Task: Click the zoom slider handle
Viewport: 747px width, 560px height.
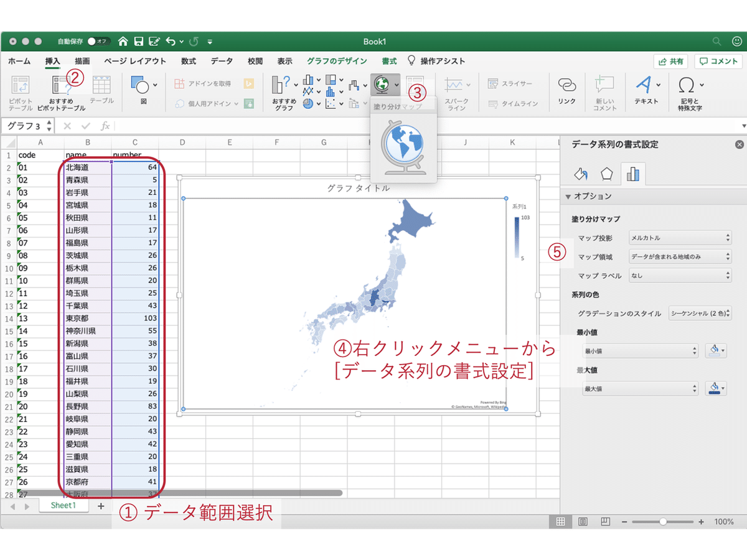Action: (x=663, y=521)
